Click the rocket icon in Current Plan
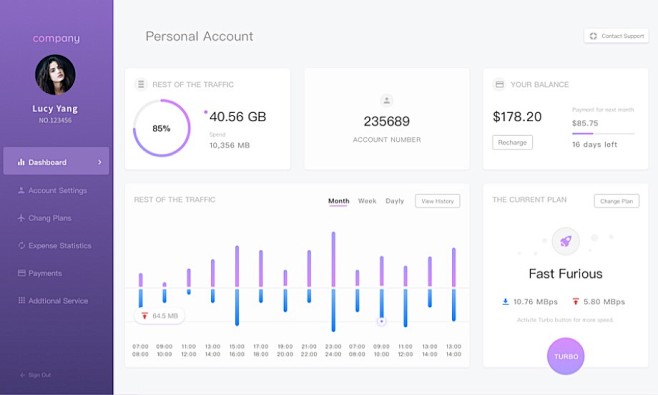 point(566,241)
